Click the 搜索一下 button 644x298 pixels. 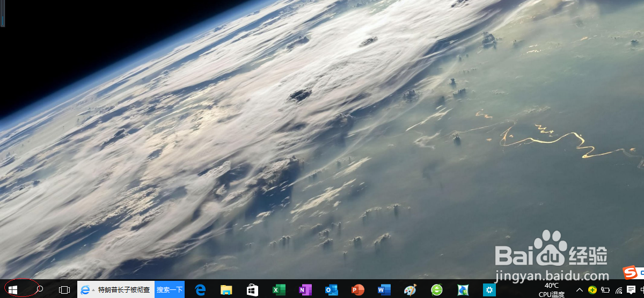pos(170,290)
